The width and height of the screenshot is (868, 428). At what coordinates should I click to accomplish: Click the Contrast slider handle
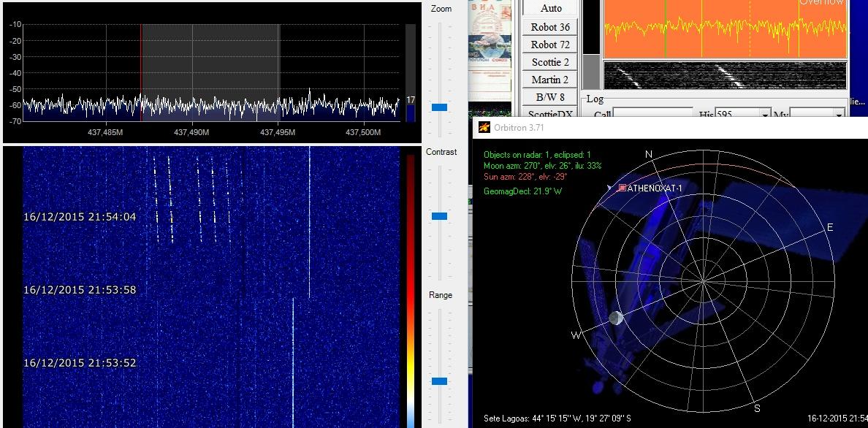pos(439,216)
